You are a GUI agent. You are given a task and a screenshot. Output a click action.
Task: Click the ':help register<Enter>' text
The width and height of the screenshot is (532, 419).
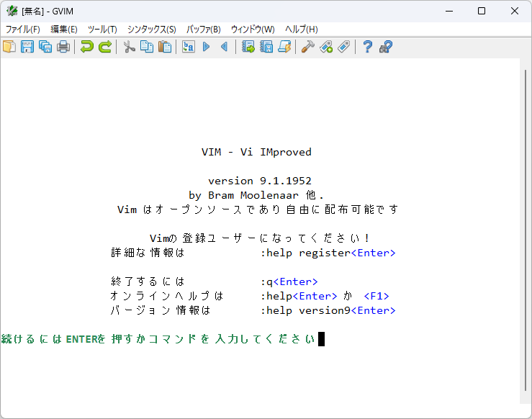(328, 253)
